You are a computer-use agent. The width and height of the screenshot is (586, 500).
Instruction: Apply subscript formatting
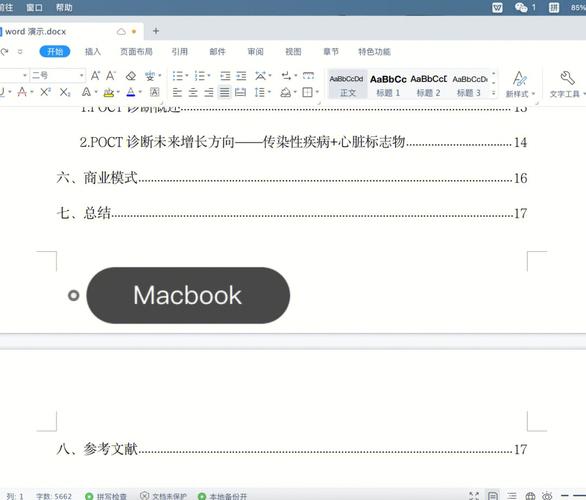[65, 92]
